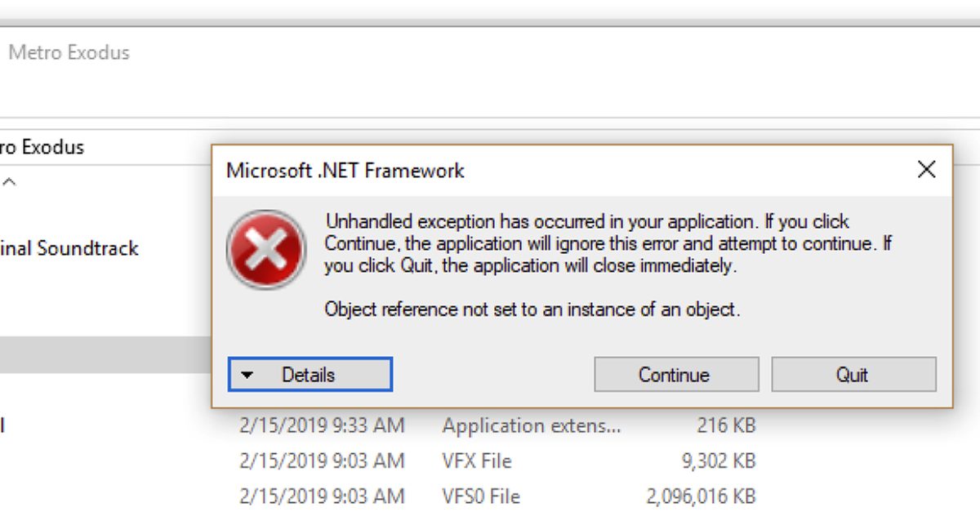Toggle the sort chevron above the file list
This screenshot has width=980, height=512.
click(x=10, y=182)
